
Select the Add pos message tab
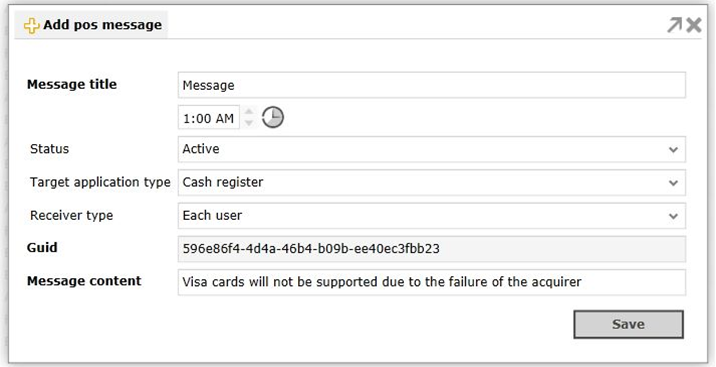(x=91, y=25)
